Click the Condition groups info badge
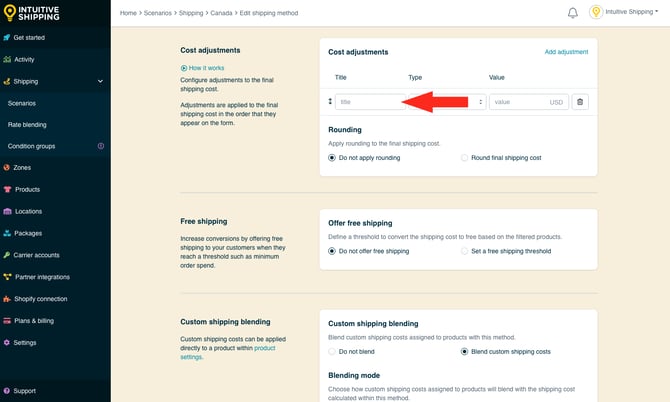 [x=101, y=146]
